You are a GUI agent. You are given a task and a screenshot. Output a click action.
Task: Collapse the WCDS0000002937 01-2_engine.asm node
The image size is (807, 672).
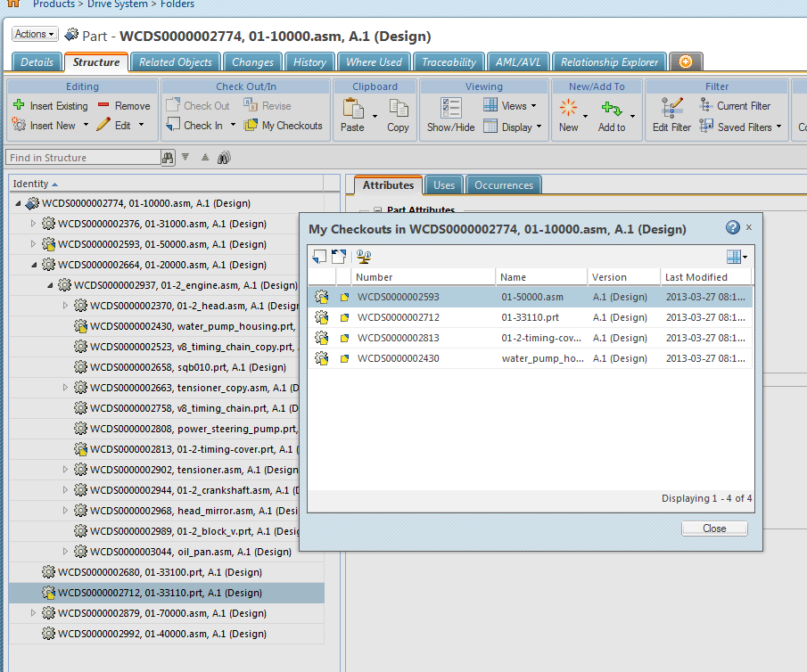click(x=51, y=285)
